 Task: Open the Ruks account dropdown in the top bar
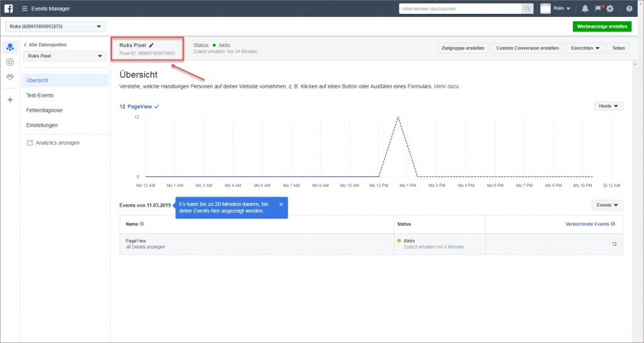(562, 9)
